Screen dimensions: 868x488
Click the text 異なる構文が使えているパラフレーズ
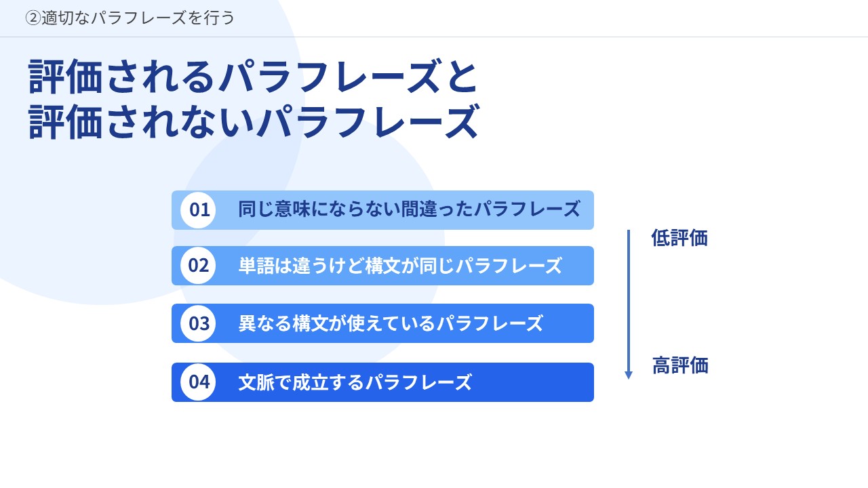click(x=391, y=323)
